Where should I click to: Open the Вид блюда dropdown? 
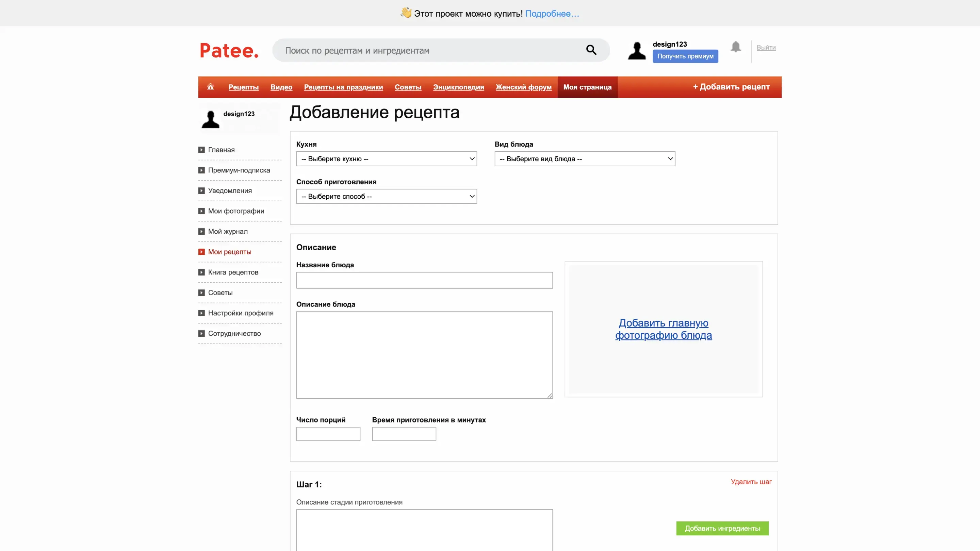[584, 158]
